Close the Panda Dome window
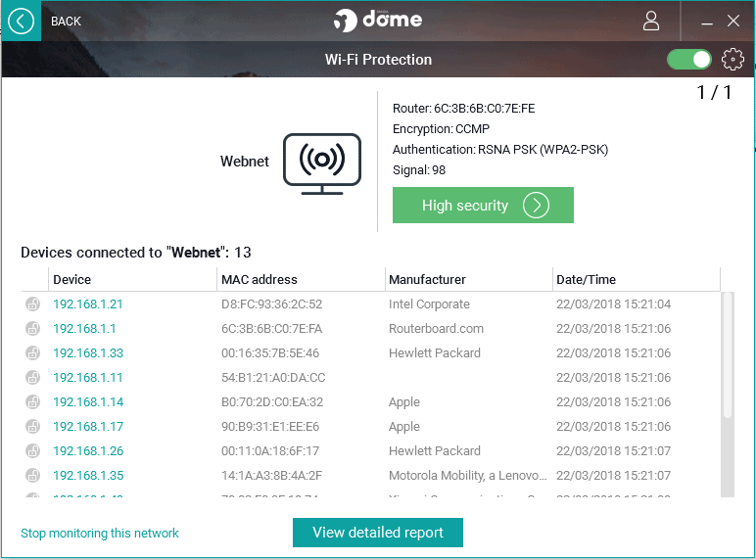 [x=733, y=21]
